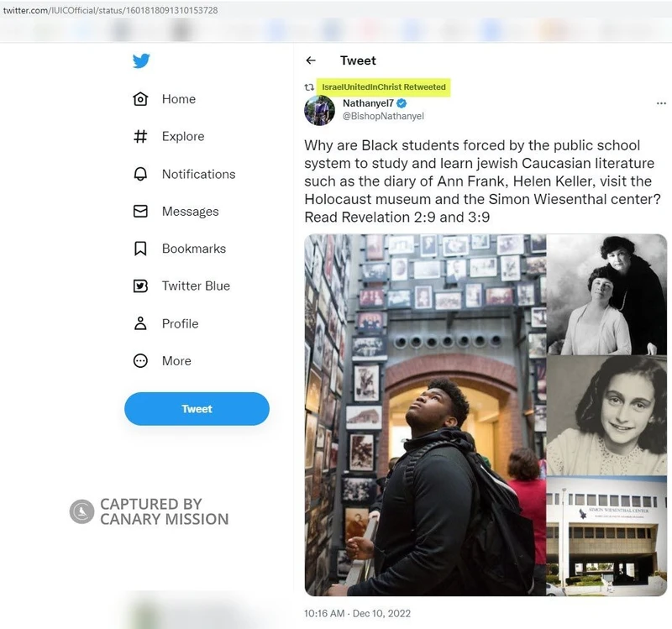Click the back arrow on the Tweet page

coord(311,60)
